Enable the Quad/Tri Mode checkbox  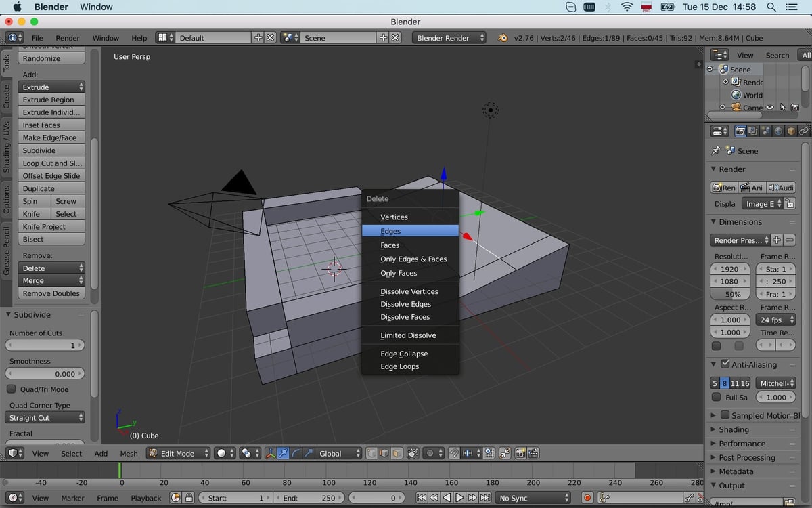pyautogui.click(x=12, y=389)
